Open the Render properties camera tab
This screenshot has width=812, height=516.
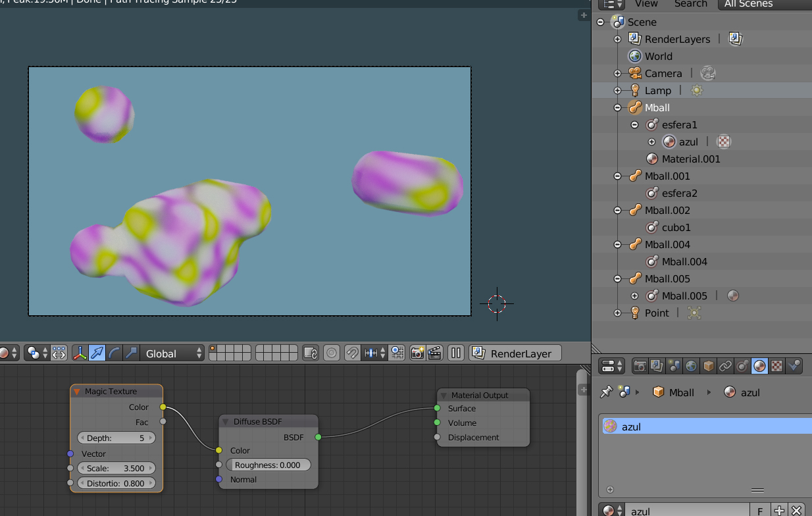point(640,366)
